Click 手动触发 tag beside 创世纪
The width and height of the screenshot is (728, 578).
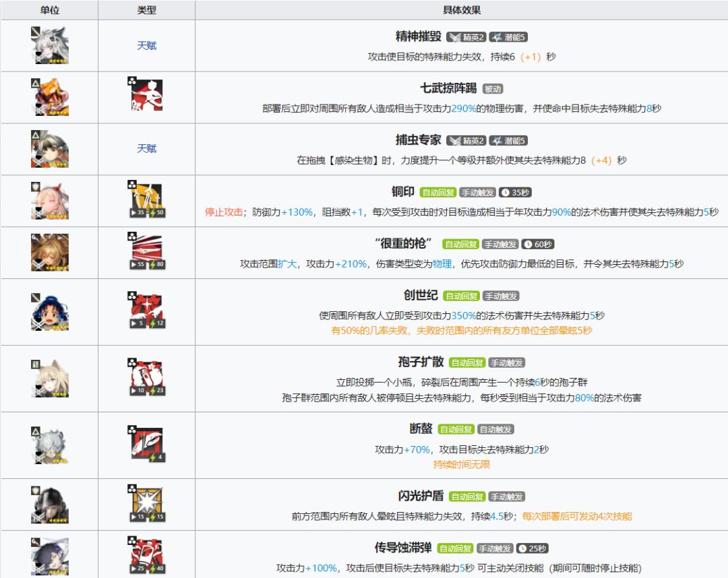point(501,296)
